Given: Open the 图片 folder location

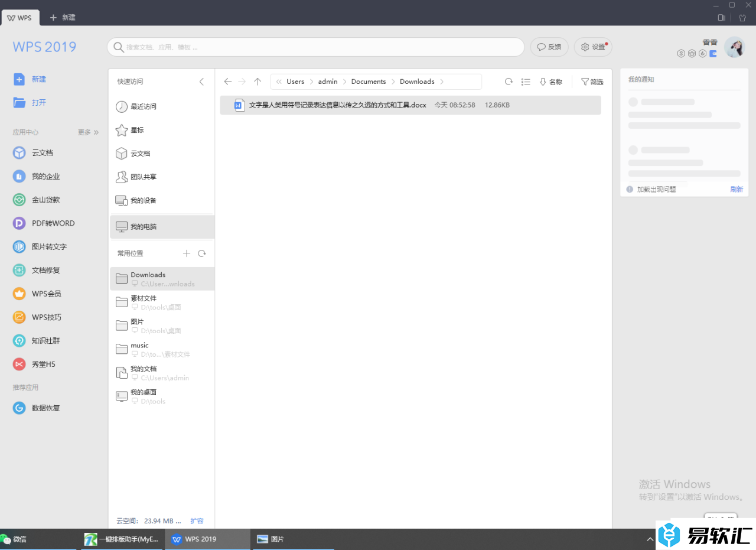Looking at the screenshot, I should click(x=162, y=326).
